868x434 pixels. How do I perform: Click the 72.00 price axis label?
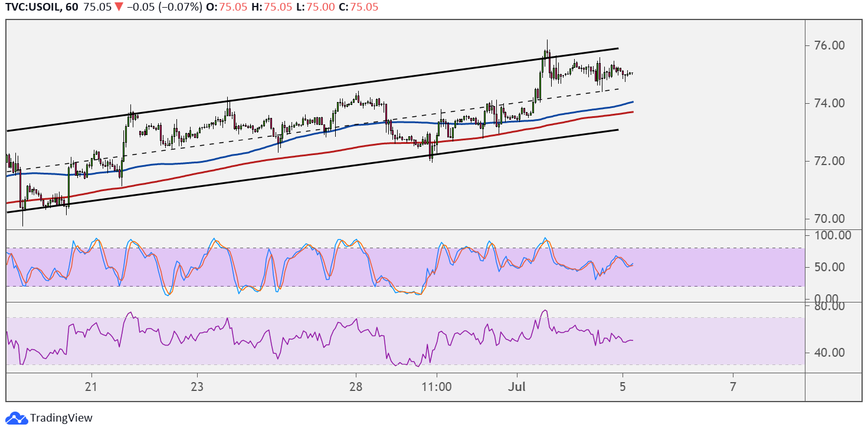(x=830, y=161)
